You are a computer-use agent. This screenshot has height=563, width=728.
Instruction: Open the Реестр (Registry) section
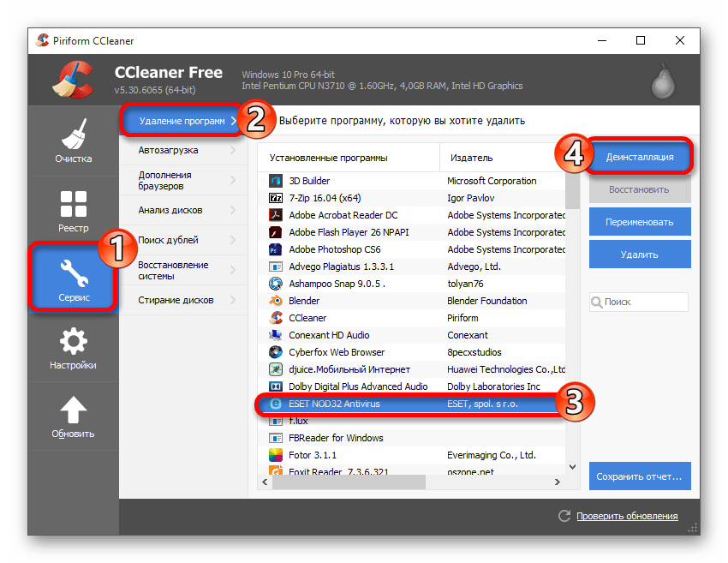[x=74, y=211]
